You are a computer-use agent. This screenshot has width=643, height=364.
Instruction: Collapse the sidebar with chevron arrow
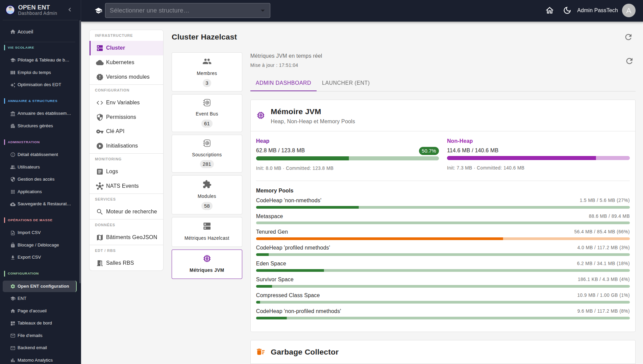70,10
